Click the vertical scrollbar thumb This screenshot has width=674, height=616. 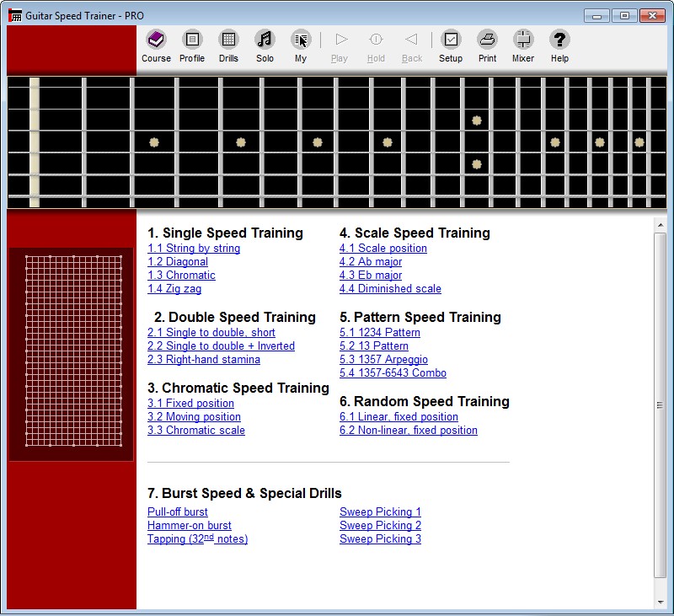[660, 405]
